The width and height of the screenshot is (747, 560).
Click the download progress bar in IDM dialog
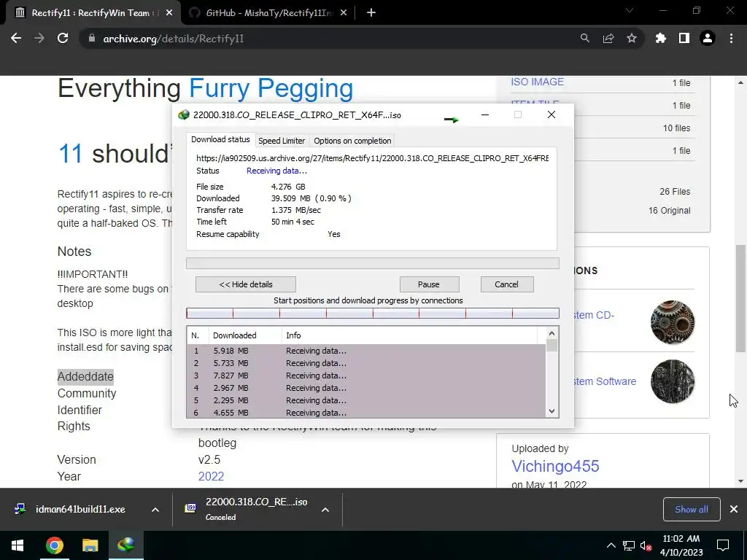pyautogui.click(x=373, y=263)
